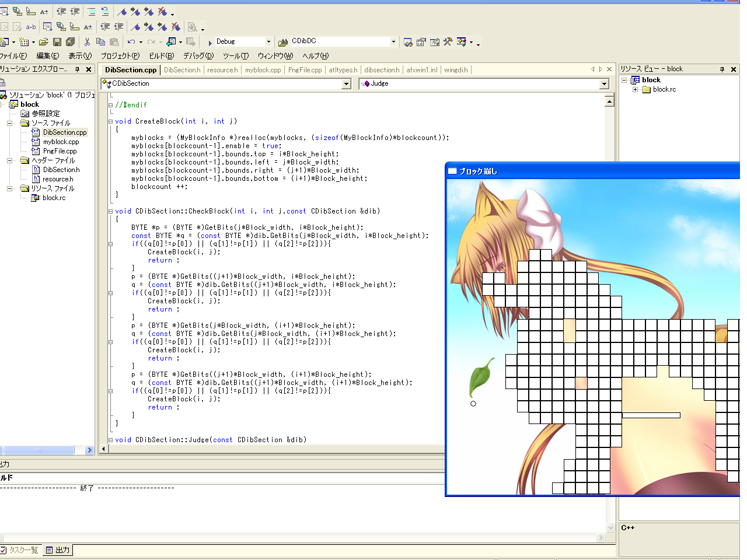Save the current file with floppy icon
The image size is (747, 560).
[57, 42]
